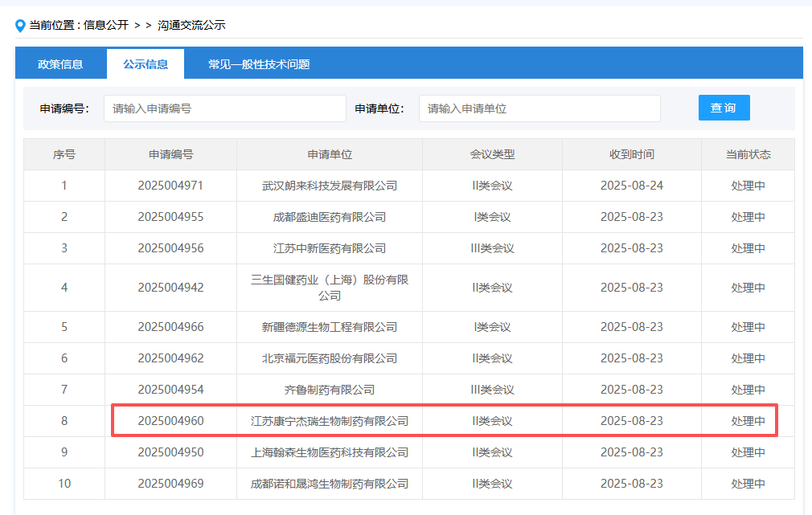Click the blue location pin icon
The width and height of the screenshot is (812, 515).
coord(20,26)
